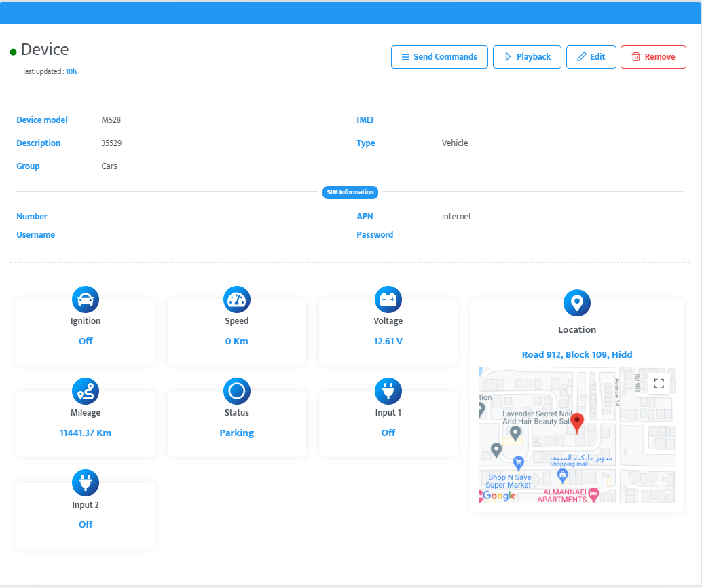The image size is (702, 588).
Task: Click the Voltage battery icon
Action: pyautogui.click(x=388, y=299)
